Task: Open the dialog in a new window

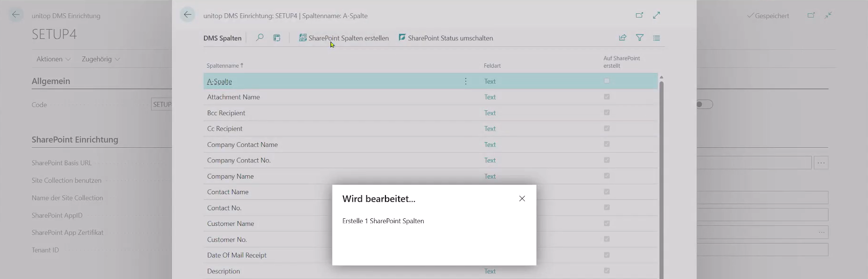Action: (639, 15)
